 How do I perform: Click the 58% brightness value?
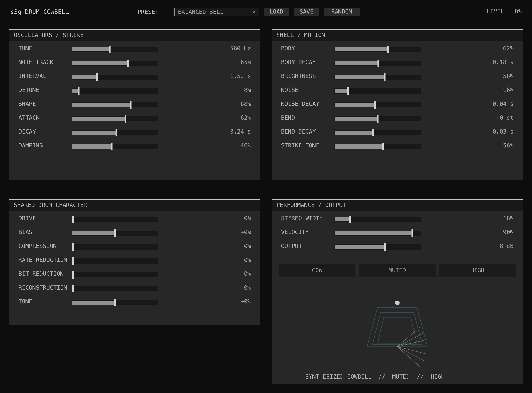[508, 76]
